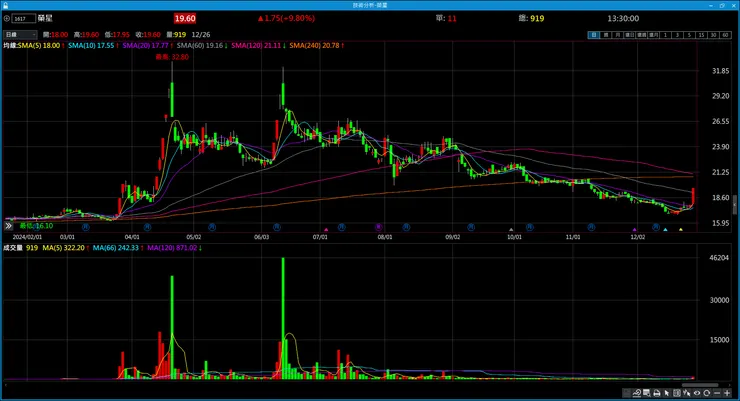Select the 5-minute interval tab
Screen dimensions: 740x401
coord(690,35)
